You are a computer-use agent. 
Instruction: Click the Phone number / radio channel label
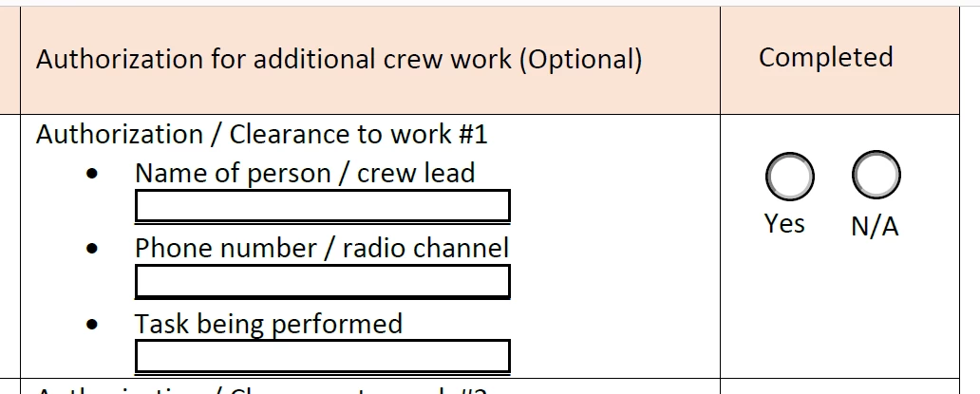tap(322, 248)
